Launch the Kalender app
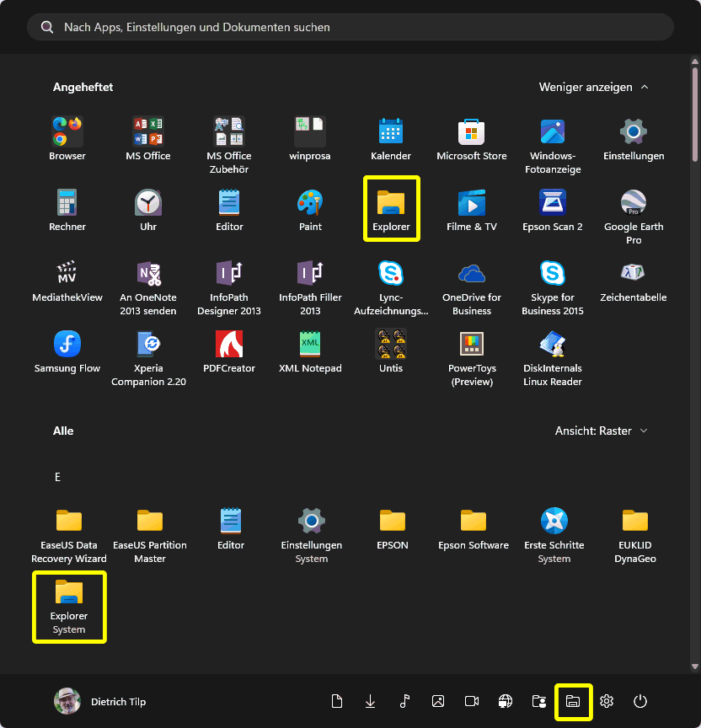The image size is (701, 728). (x=391, y=139)
